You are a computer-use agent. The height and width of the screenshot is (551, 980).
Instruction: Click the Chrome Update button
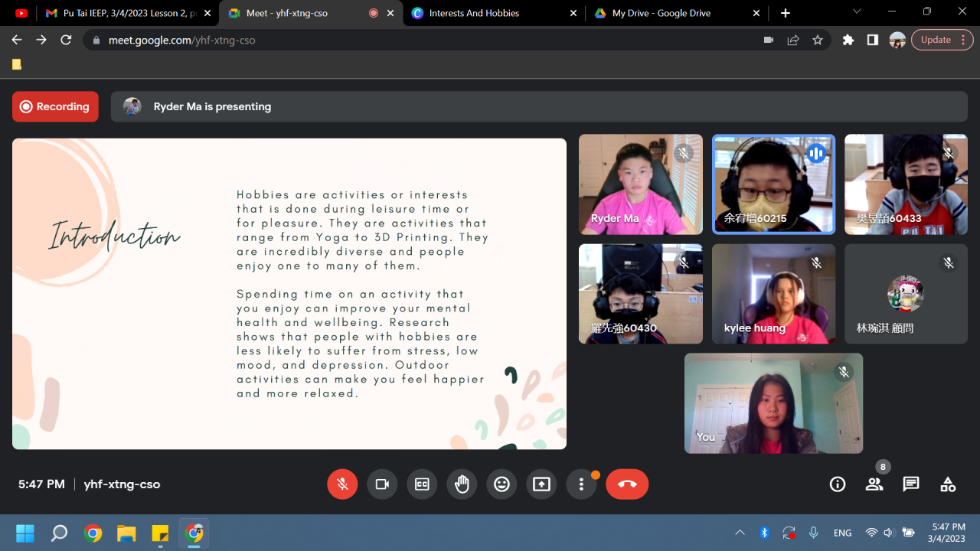point(942,40)
